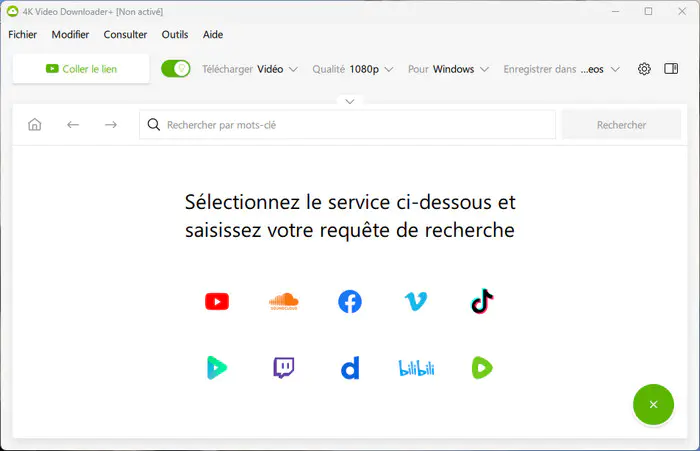
Task: Select the Dailymotion service icon
Action: pyautogui.click(x=350, y=368)
